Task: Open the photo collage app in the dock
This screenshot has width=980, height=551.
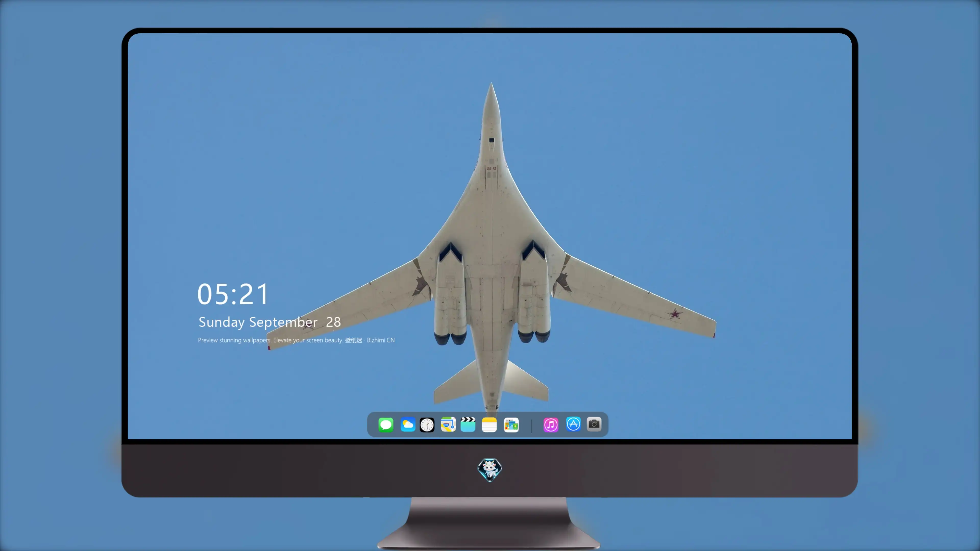Action: (x=511, y=425)
